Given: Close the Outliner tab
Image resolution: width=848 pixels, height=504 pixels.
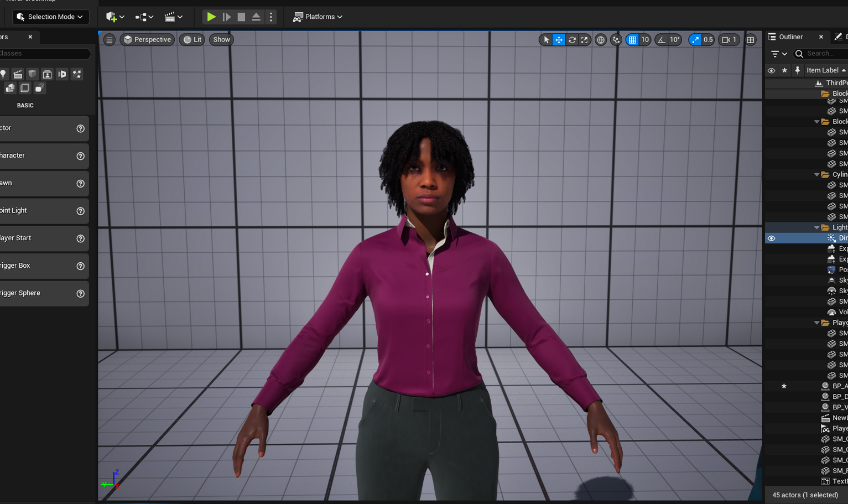Looking at the screenshot, I should 821,37.
